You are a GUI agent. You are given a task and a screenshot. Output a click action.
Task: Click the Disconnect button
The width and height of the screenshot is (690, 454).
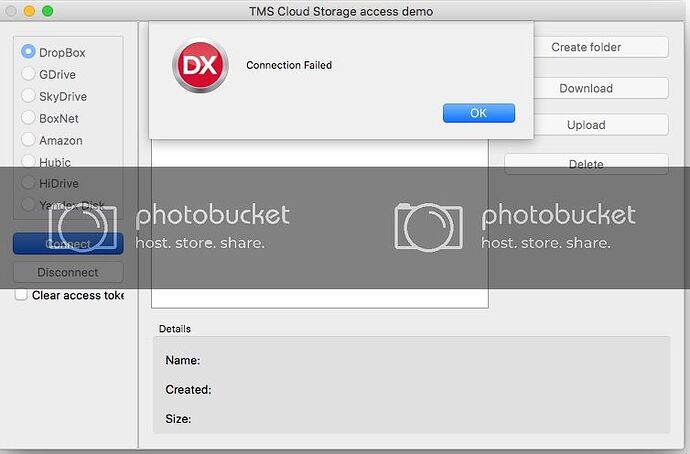[68, 272]
